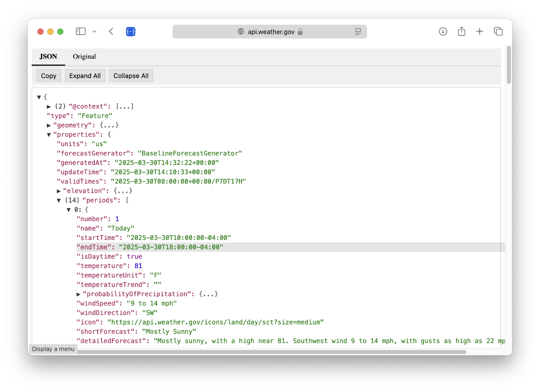
Task: Switch to the Original tab
Action: point(84,57)
